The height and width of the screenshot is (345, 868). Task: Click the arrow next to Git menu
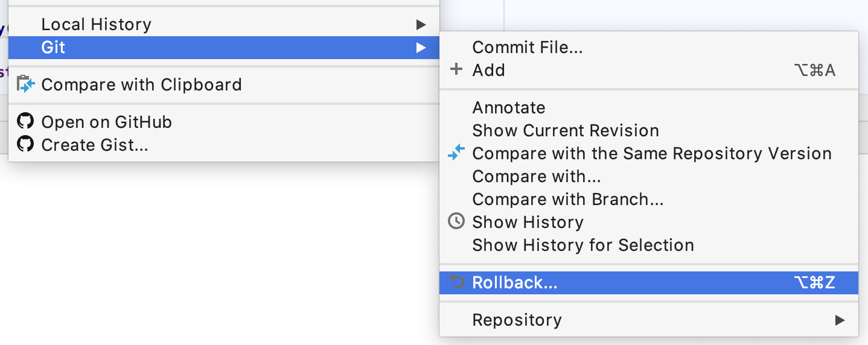(x=421, y=48)
